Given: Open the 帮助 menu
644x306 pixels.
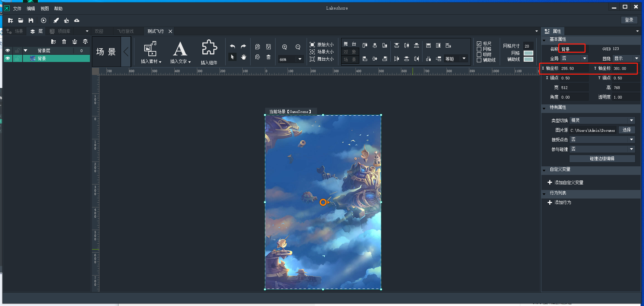Looking at the screenshot, I should click(x=58, y=9).
